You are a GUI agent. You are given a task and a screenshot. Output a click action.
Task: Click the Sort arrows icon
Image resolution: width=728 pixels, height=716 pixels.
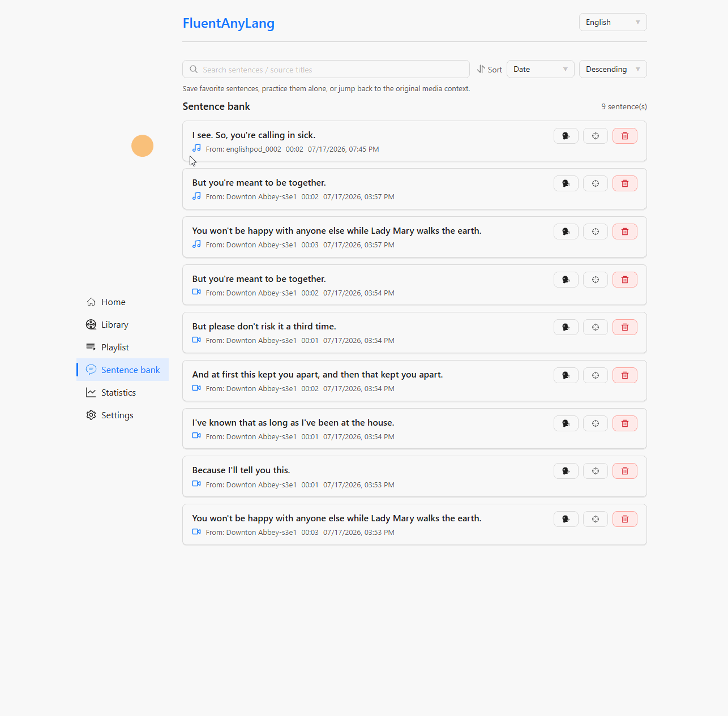[x=481, y=69]
